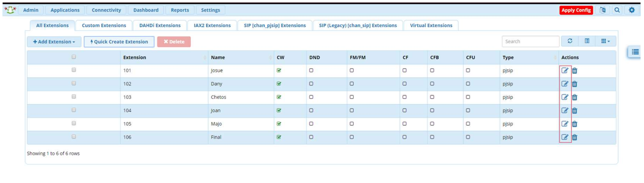Enable CF for extension 104 Joan
The width and height of the screenshot is (644, 183).
point(404,110)
